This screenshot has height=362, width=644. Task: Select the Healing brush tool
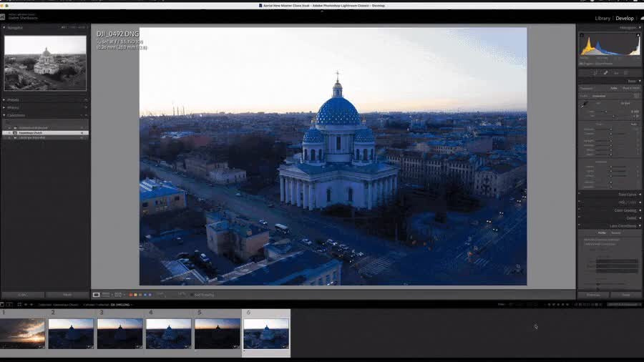tap(605, 73)
